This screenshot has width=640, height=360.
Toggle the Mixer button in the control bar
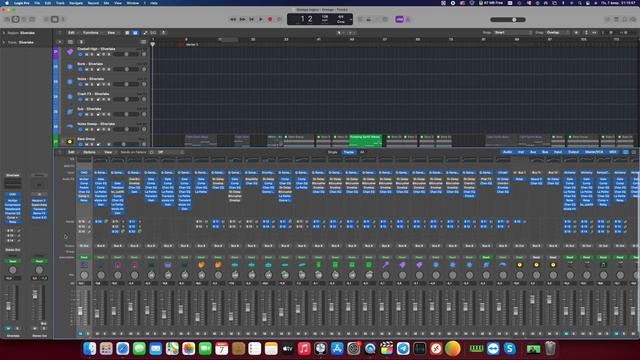click(55, 19)
